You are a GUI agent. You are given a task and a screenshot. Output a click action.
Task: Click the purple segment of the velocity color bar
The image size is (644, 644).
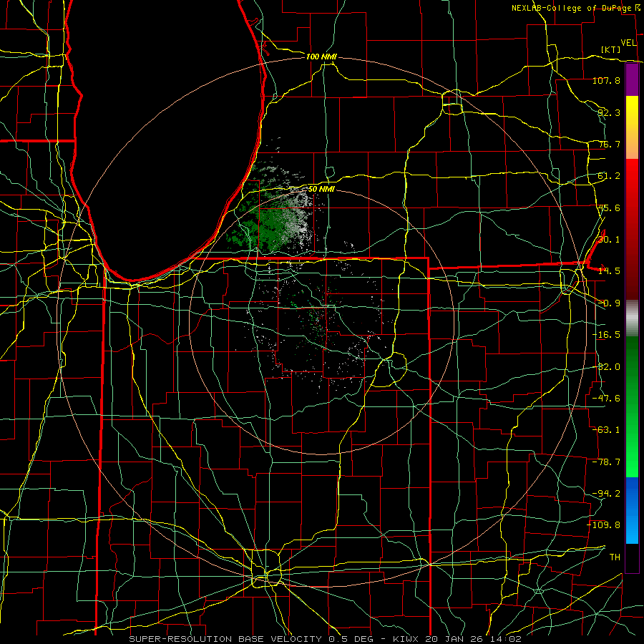pyautogui.click(x=632, y=79)
